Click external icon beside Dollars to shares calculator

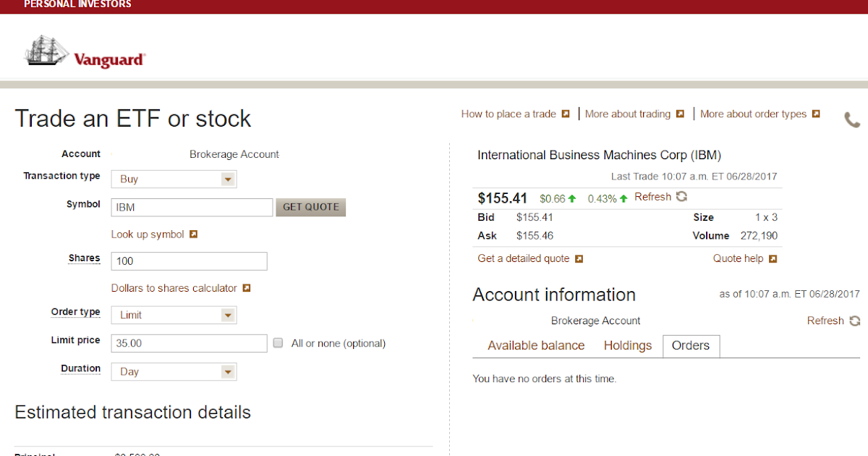tap(247, 288)
